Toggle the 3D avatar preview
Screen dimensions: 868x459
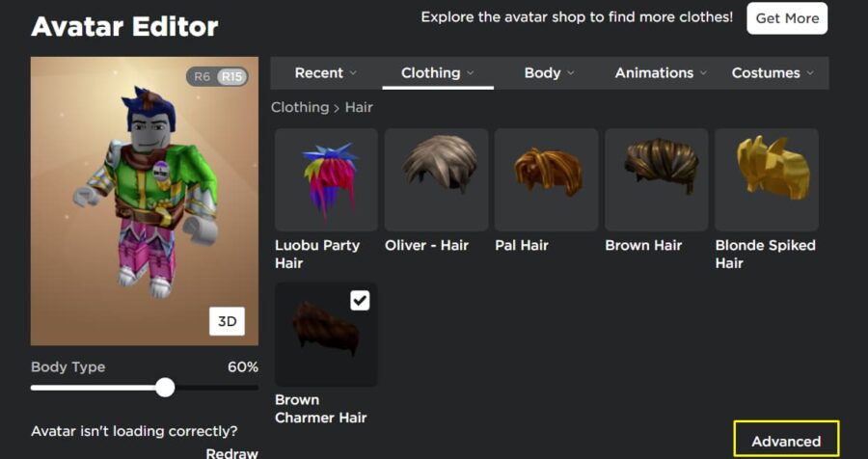coord(227,321)
